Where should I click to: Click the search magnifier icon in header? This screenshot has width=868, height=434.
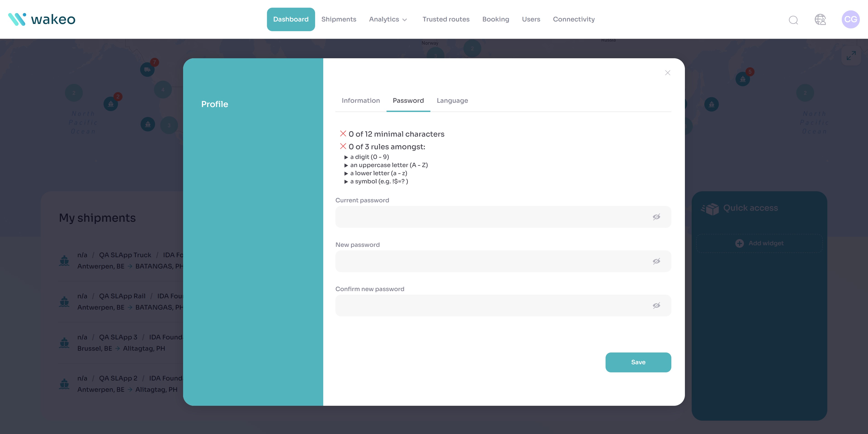click(793, 20)
